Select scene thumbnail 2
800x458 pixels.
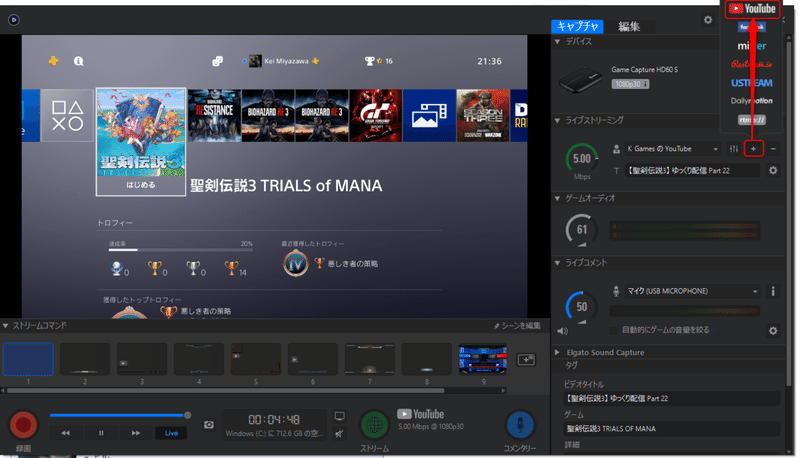pos(85,360)
